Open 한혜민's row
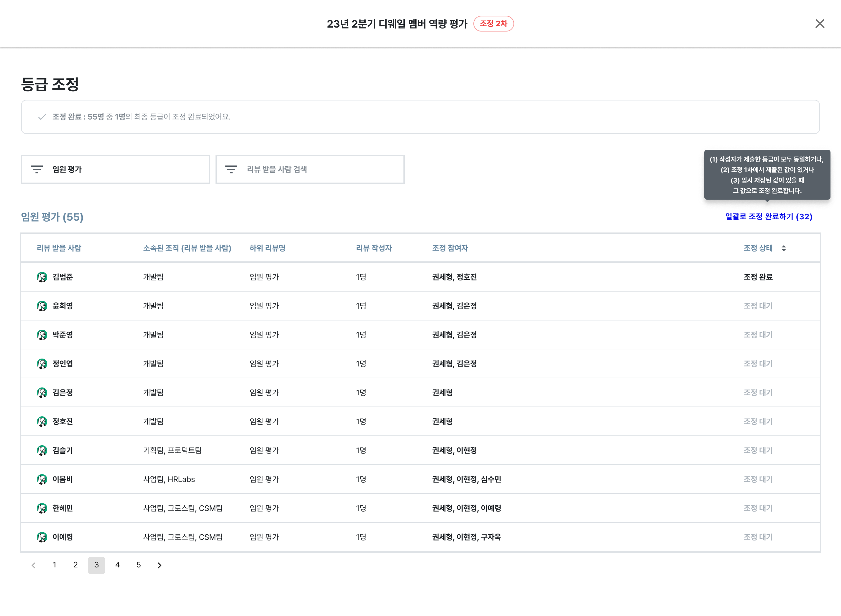 click(x=62, y=508)
